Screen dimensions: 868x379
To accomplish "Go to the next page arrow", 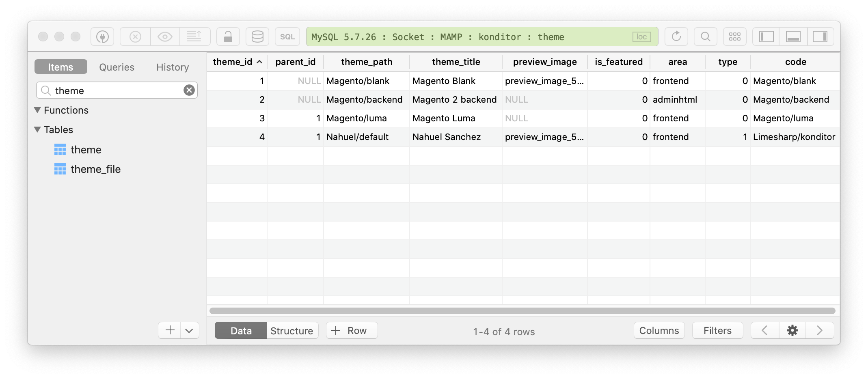I will pos(820,331).
